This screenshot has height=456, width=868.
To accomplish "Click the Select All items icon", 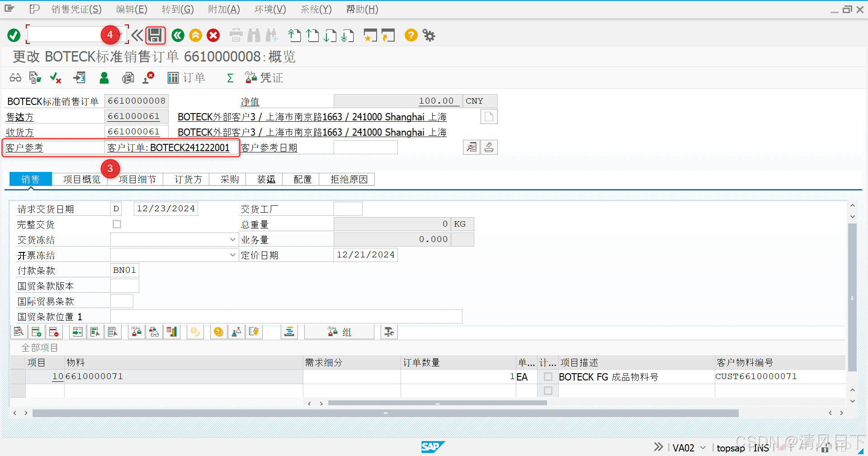I will coord(95,332).
